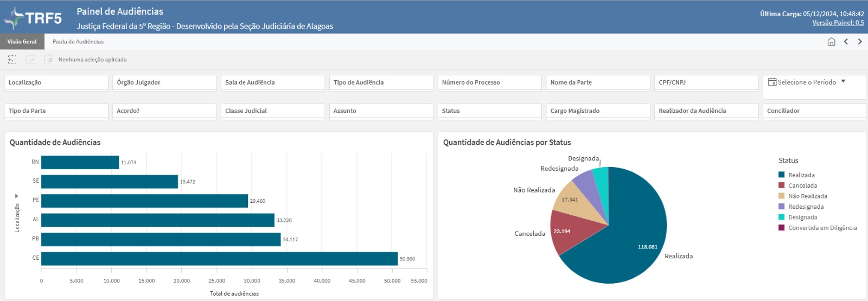Click the calendar icon beside Selecione o Período

coord(773,82)
